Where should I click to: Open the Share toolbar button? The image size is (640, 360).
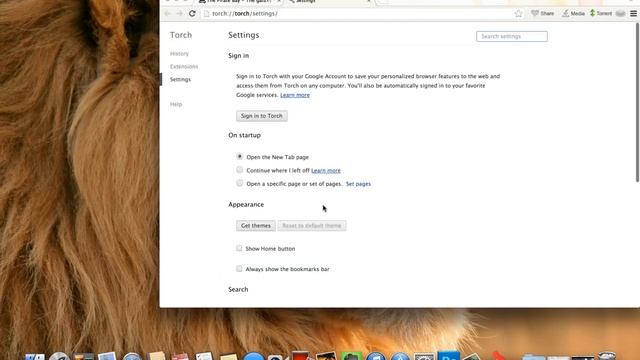click(542, 13)
